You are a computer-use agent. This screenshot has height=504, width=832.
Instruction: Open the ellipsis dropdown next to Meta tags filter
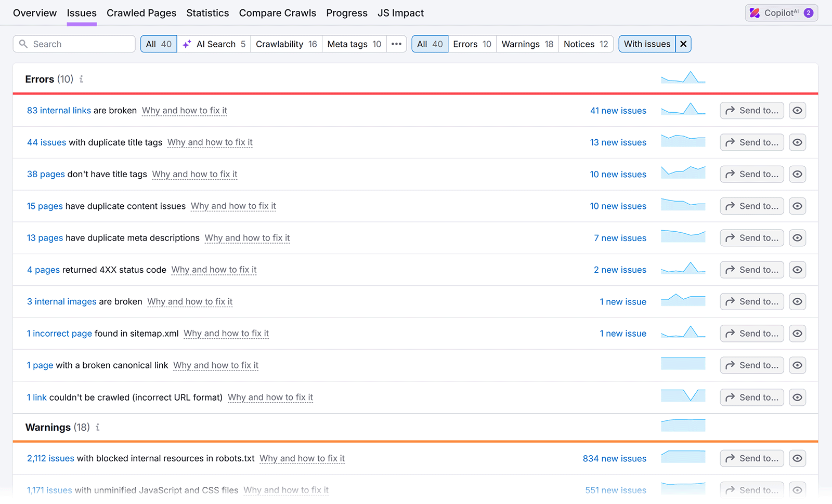(396, 44)
